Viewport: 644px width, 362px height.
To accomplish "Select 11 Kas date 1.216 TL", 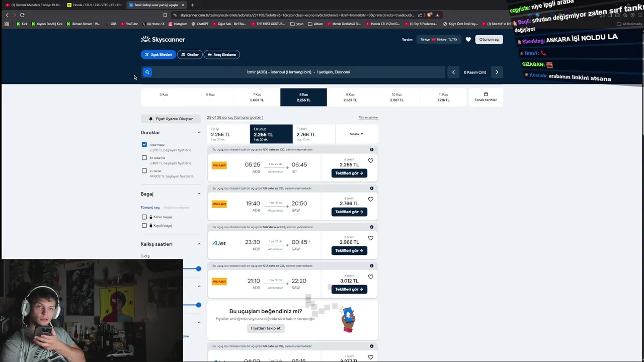I will [x=443, y=97].
